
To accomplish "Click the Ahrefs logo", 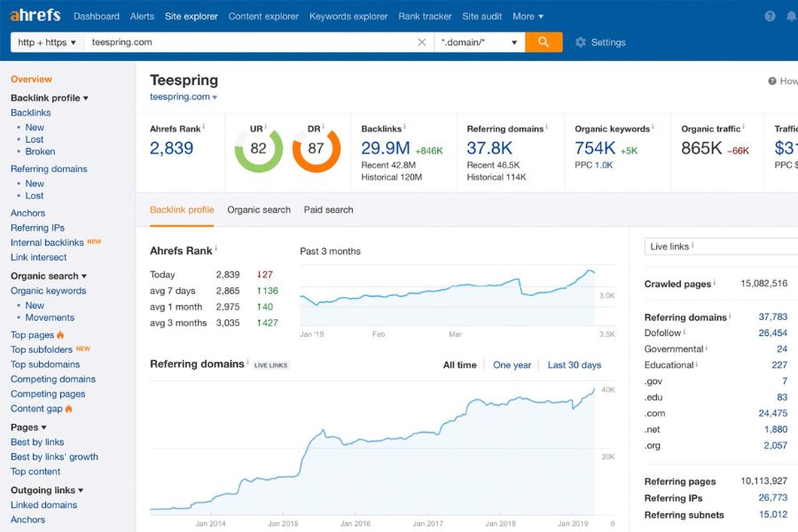I will pos(35,16).
